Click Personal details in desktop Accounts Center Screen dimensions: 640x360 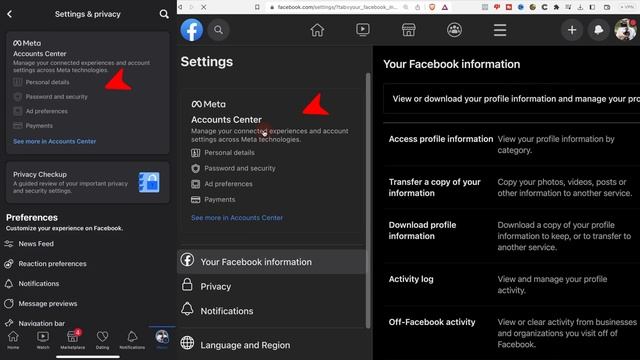(x=223, y=153)
